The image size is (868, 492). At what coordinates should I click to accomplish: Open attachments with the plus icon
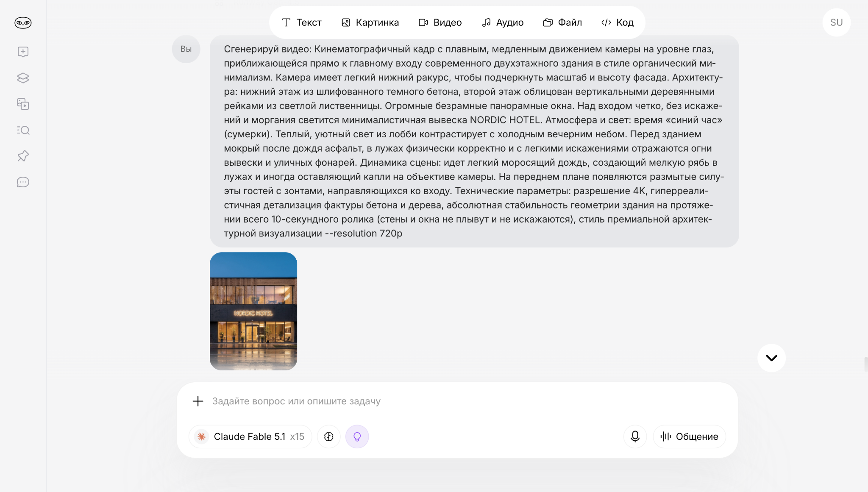[x=198, y=401]
